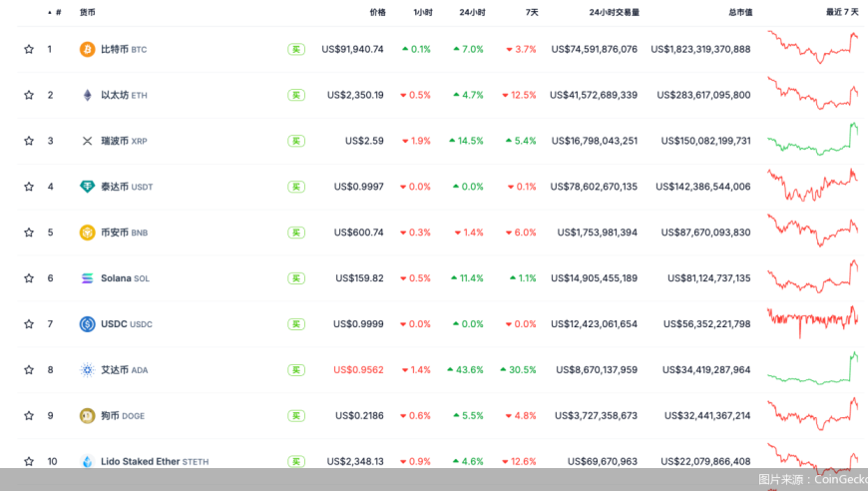Select the Solana logo icon
Screen dimensions: 868x491
pyautogui.click(x=87, y=278)
